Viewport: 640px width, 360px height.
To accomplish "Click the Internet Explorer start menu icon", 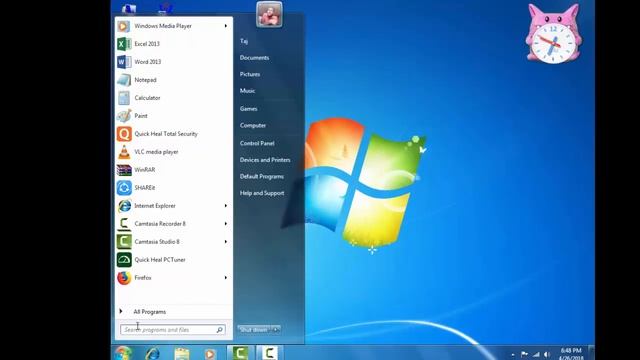I will [124, 205].
